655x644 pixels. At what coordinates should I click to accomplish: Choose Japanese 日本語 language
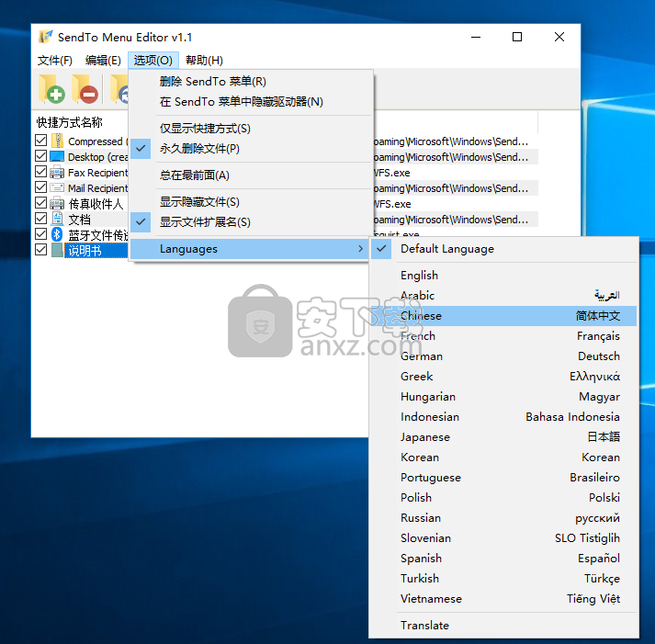point(503,437)
